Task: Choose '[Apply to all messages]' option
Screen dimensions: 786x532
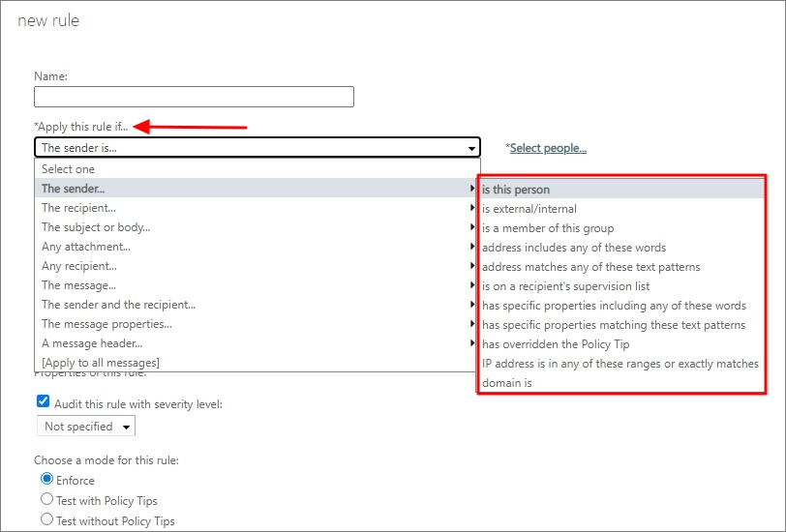Action: 256,362
